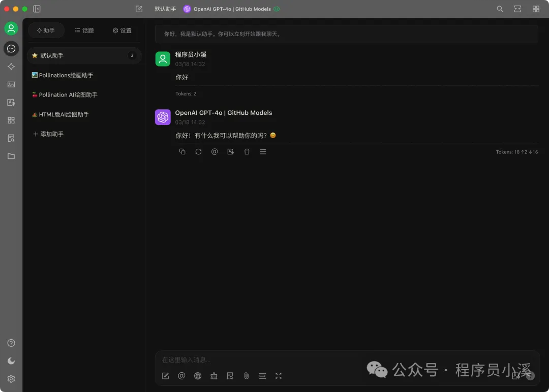Regenerate the assistant reply
The height and width of the screenshot is (392, 549).
[198, 151]
